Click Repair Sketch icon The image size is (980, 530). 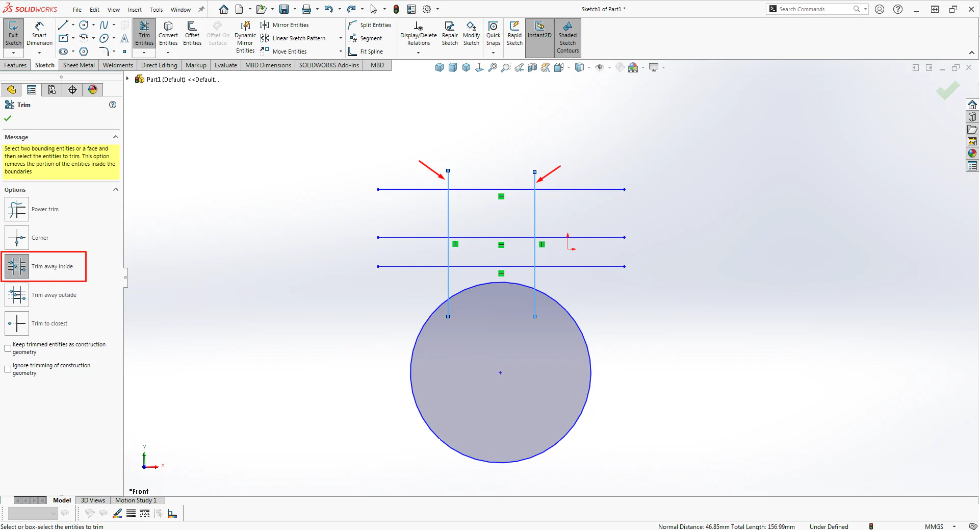point(450,34)
